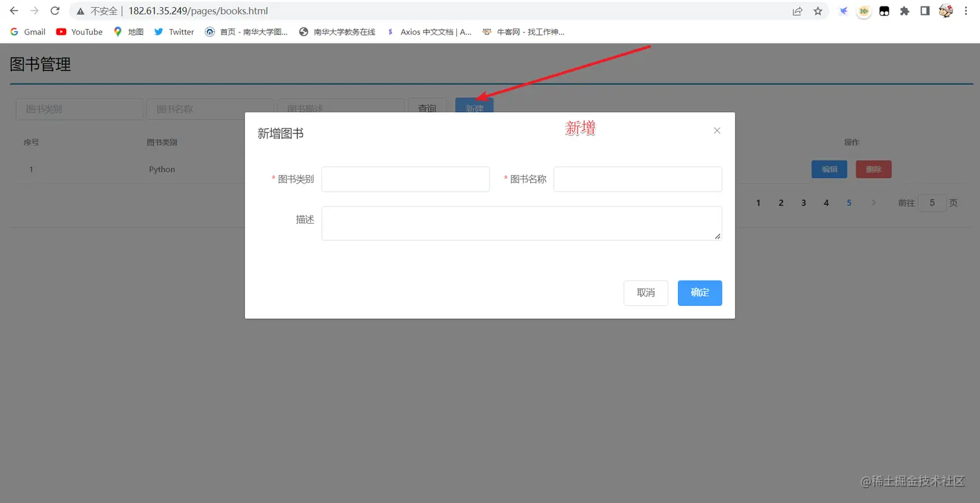980x503 pixels.
Task: Open the Axios 中文文档 bookmark
Action: point(428,32)
